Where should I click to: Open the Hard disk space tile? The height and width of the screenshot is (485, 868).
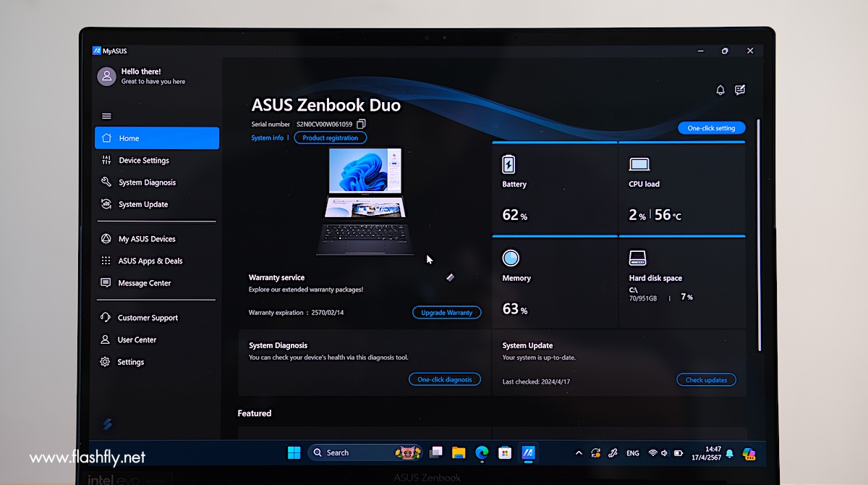(681, 282)
